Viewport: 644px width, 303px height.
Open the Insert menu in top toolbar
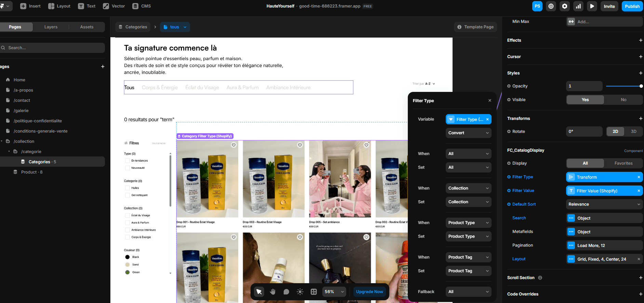[30, 6]
